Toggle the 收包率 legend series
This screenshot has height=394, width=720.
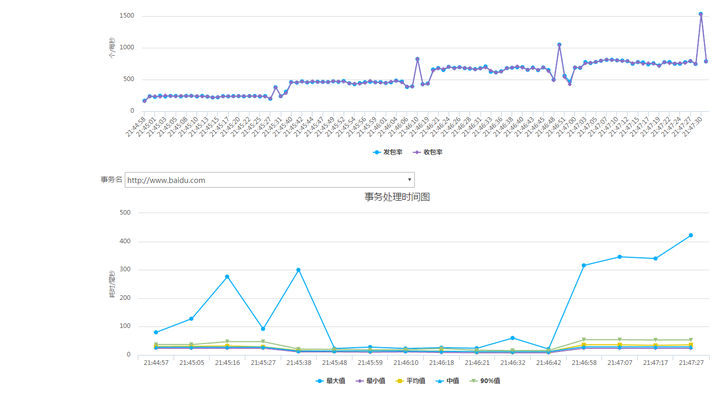click(428, 152)
